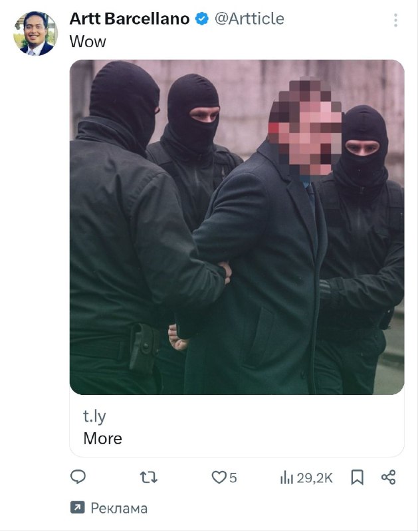418x532 pixels.
Task: Open the reply comment icon
Action: (78, 477)
